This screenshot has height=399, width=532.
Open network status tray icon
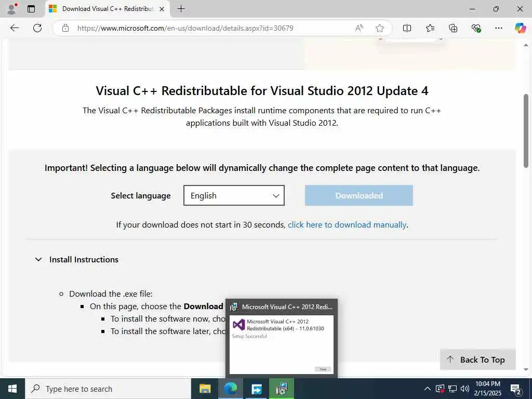453,389
